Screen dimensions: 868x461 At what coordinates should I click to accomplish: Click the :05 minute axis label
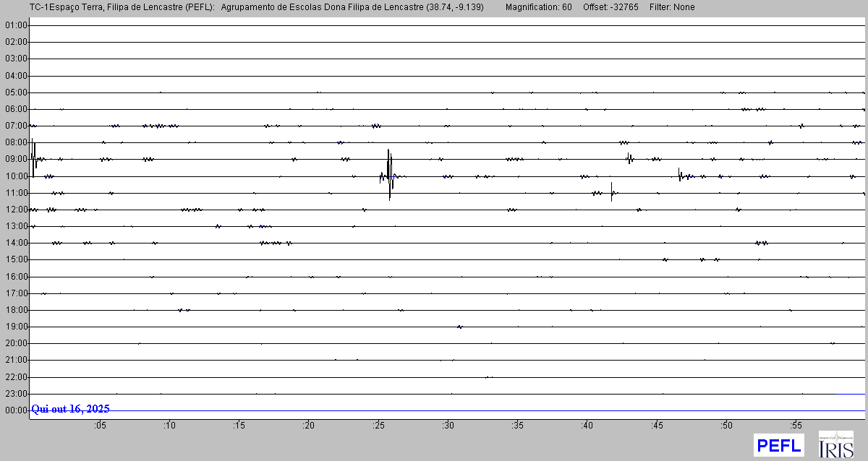[x=99, y=423]
